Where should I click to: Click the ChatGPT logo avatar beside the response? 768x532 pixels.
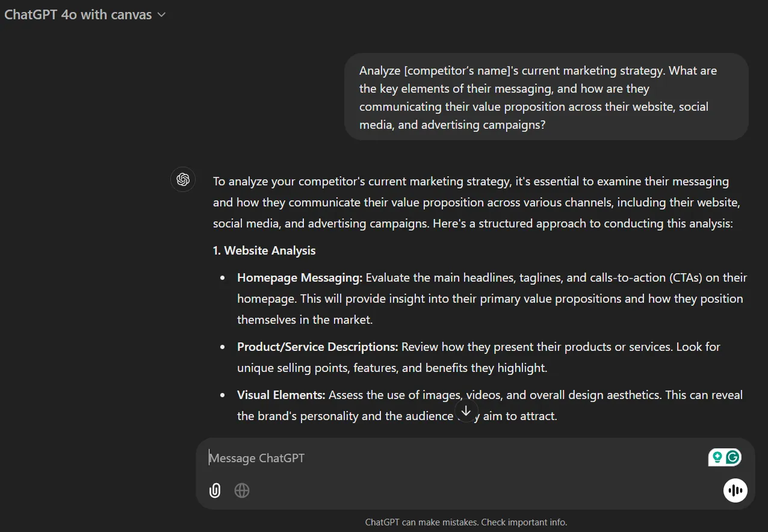(x=183, y=179)
